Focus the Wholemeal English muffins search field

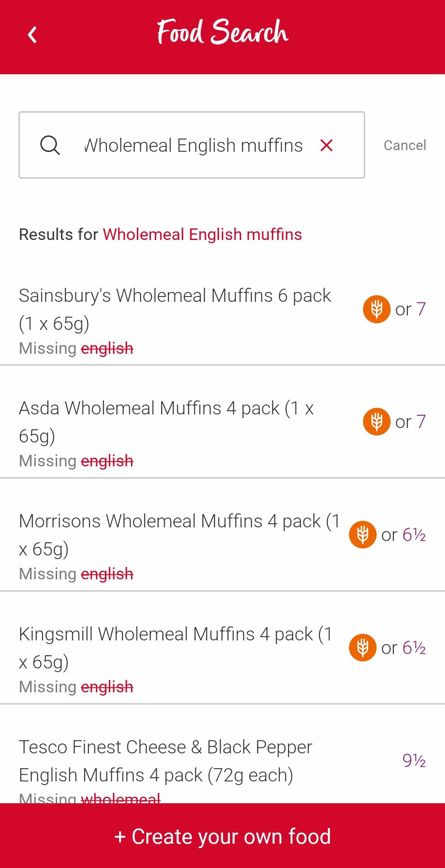click(194, 145)
